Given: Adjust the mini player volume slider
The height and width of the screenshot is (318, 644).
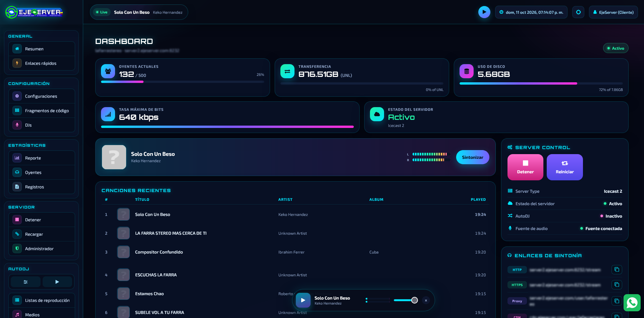Looking at the screenshot, I should [406, 300].
